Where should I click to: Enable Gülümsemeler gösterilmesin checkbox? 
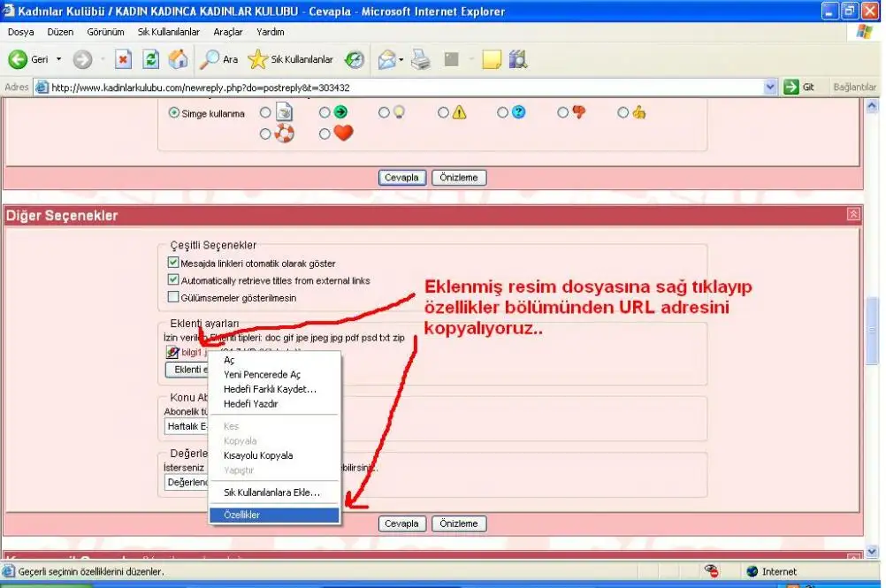click(173, 298)
